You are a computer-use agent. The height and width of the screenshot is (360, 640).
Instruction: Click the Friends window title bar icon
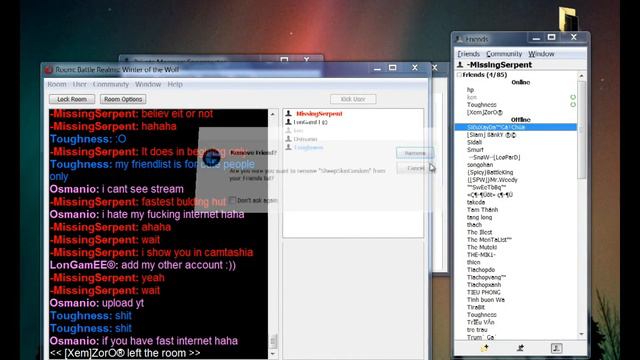[x=459, y=39]
